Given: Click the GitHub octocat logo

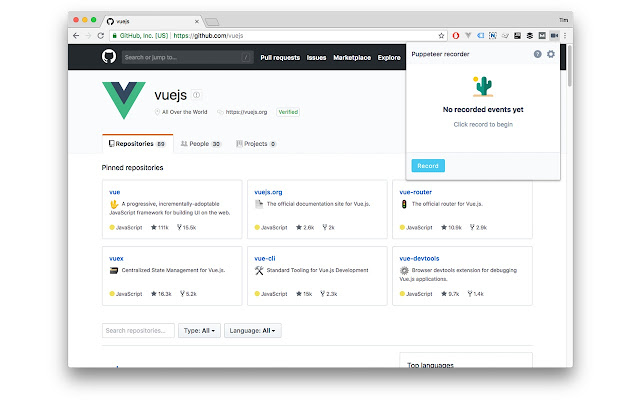Looking at the screenshot, I should point(109,56).
